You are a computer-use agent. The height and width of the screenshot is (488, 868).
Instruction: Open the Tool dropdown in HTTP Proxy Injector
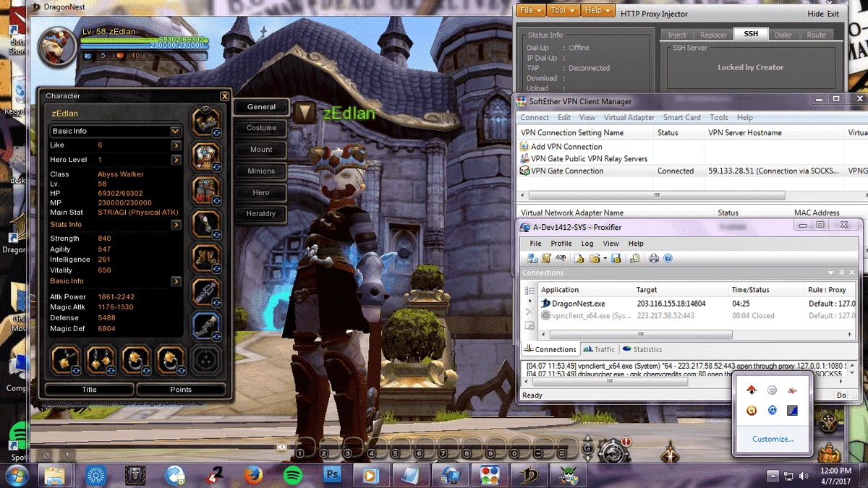[x=563, y=11]
